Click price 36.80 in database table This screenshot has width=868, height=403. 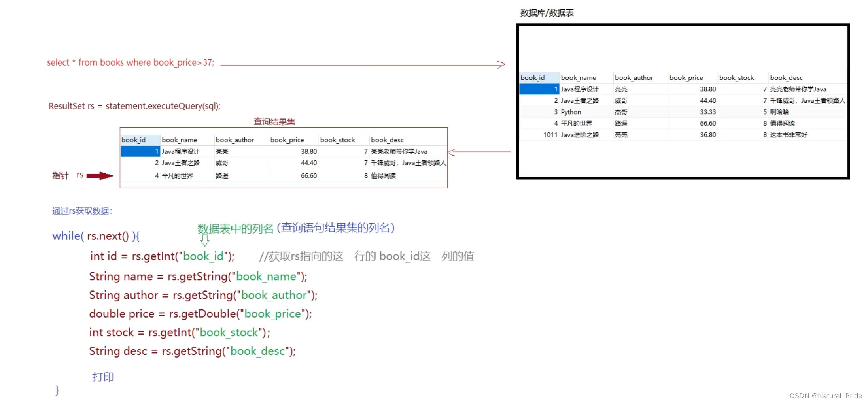[x=708, y=135]
